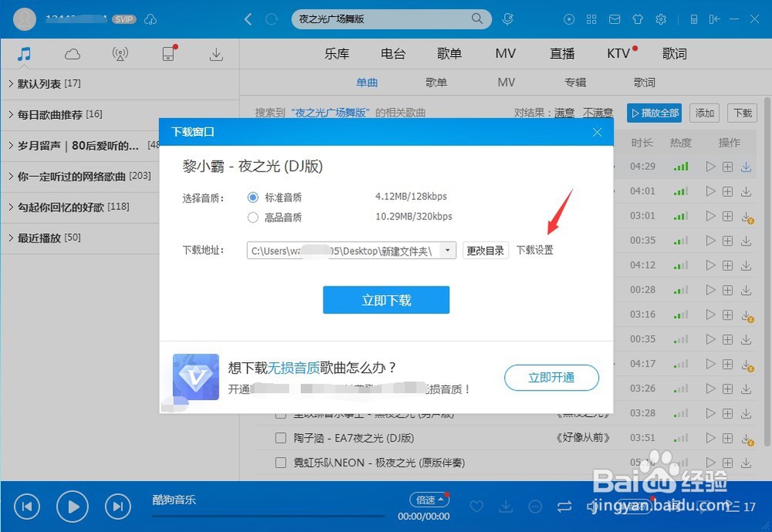
Task: Click previous track button
Action: (27, 507)
